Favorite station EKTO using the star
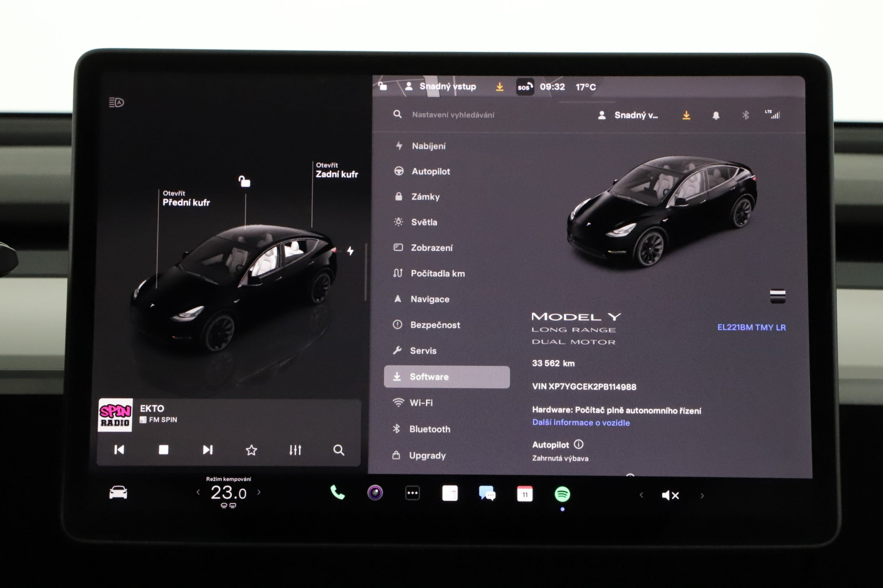 (251, 450)
